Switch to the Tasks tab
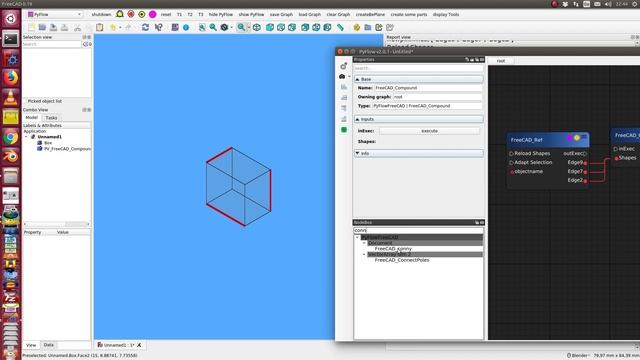Screen dimensions: 640x360 (x=51, y=118)
